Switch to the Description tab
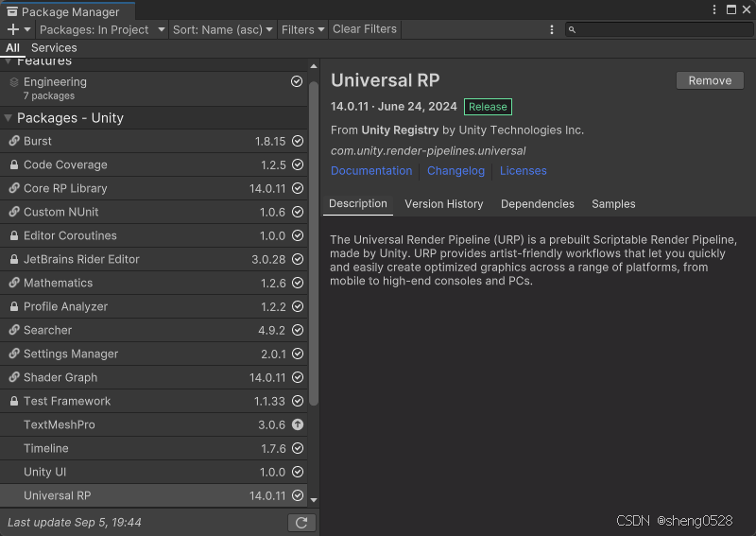 point(358,204)
